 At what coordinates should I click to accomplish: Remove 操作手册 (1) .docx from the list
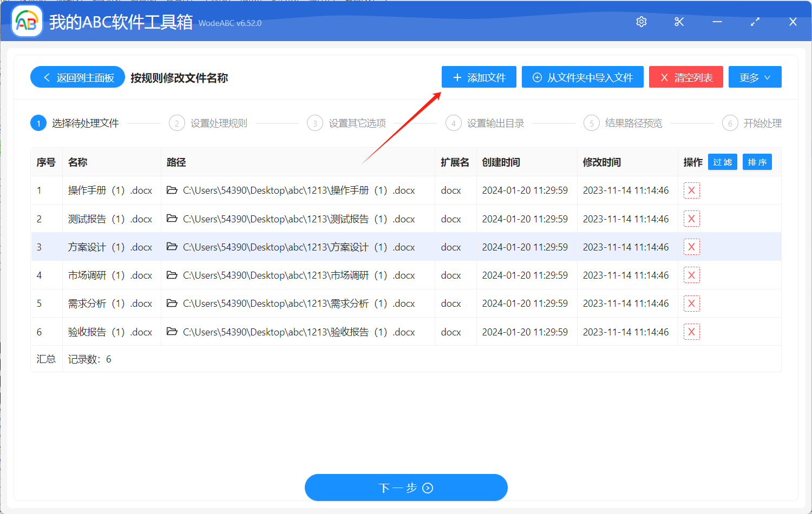[692, 190]
